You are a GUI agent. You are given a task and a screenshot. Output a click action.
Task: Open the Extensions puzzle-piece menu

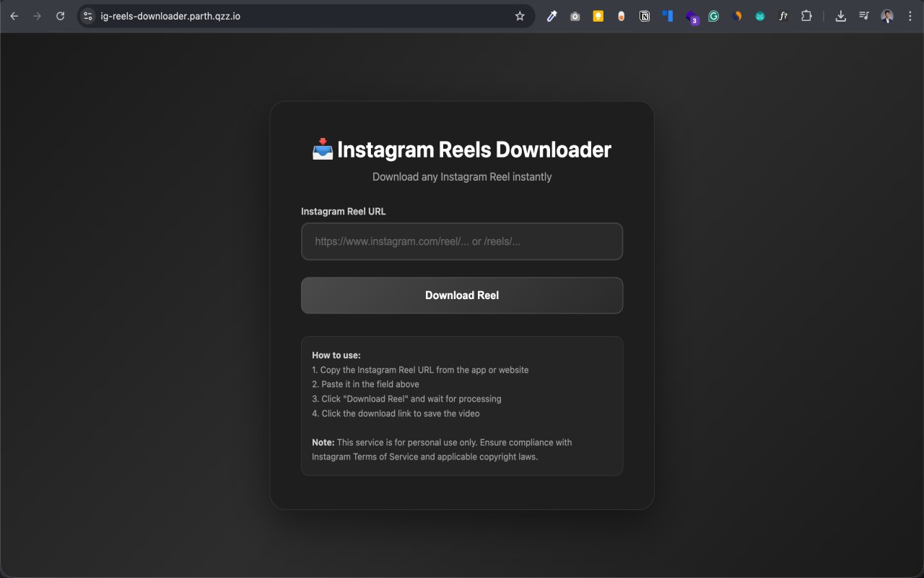click(x=807, y=16)
